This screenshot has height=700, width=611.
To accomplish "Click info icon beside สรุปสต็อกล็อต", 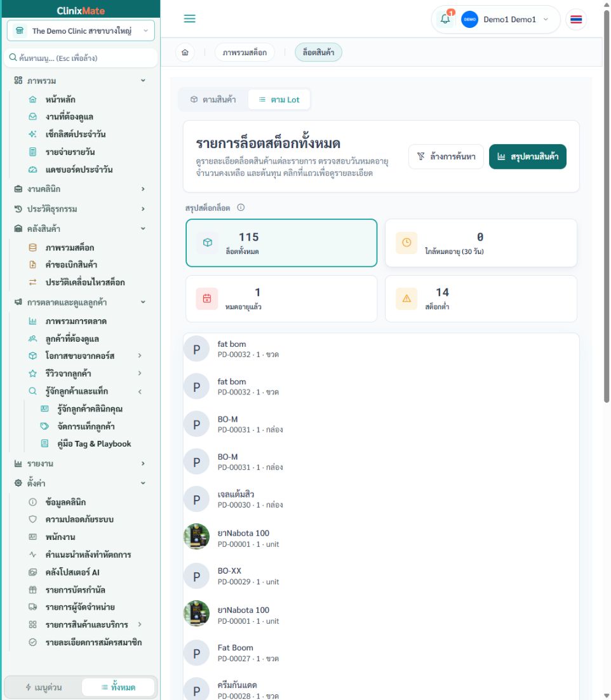I will click(x=241, y=208).
